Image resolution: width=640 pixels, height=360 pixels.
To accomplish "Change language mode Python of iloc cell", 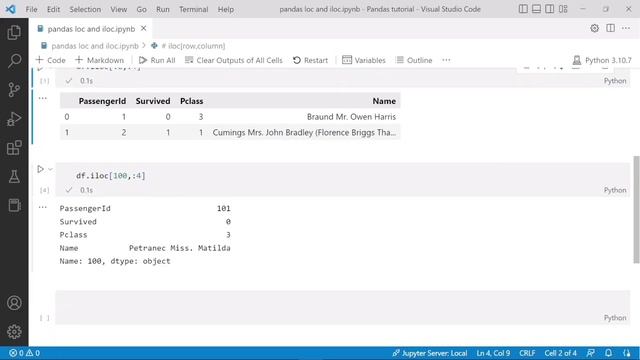I will [x=615, y=190].
